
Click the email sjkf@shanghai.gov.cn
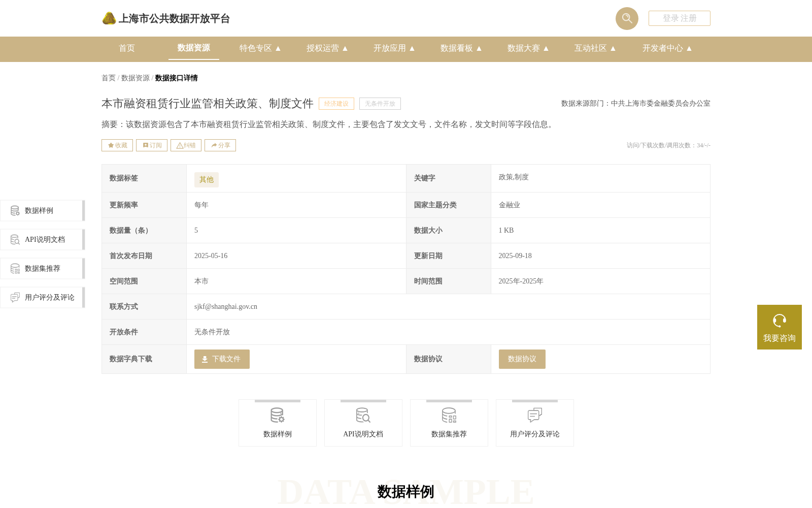pyautogui.click(x=226, y=307)
